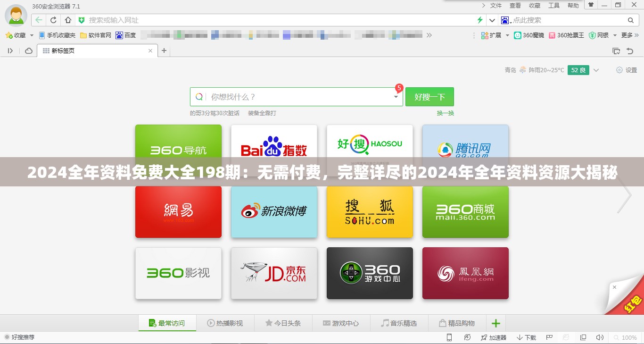Open the 的哥3分骂30次脏话 headline
The image size is (644, 344).
point(215,113)
